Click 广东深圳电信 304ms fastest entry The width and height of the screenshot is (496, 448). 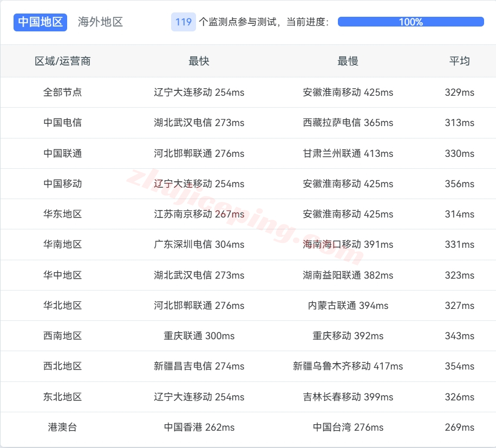coord(199,245)
